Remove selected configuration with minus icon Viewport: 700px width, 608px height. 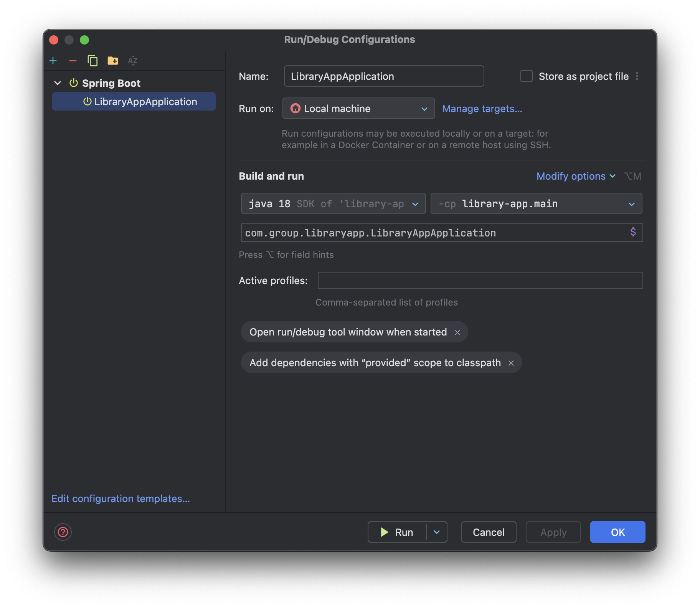[x=73, y=61]
